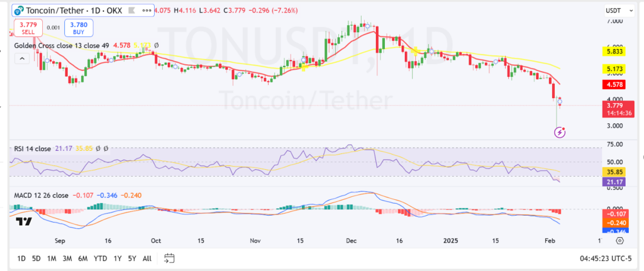This screenshot has width=644, height=271.
Task: Open the purple lightning event icon
Action: (x=560, y=132)
